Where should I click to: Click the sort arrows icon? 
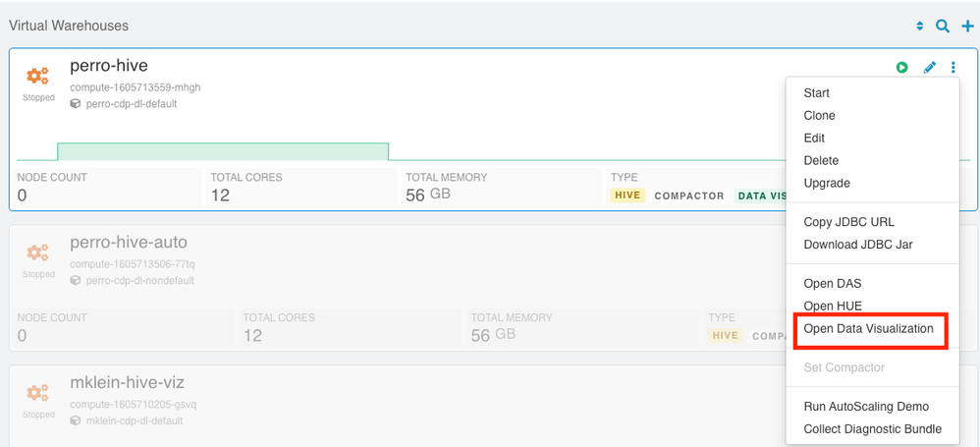[919, 27]
